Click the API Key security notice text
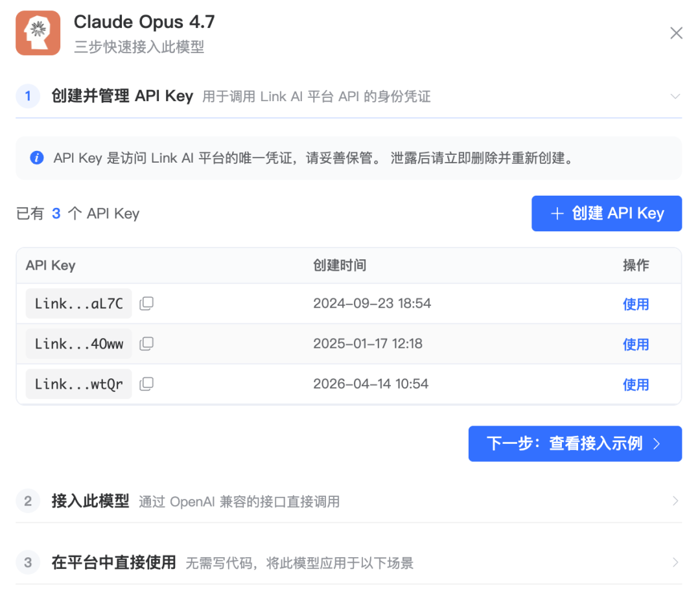The image size is (700, 598). (x=314, y=158)
